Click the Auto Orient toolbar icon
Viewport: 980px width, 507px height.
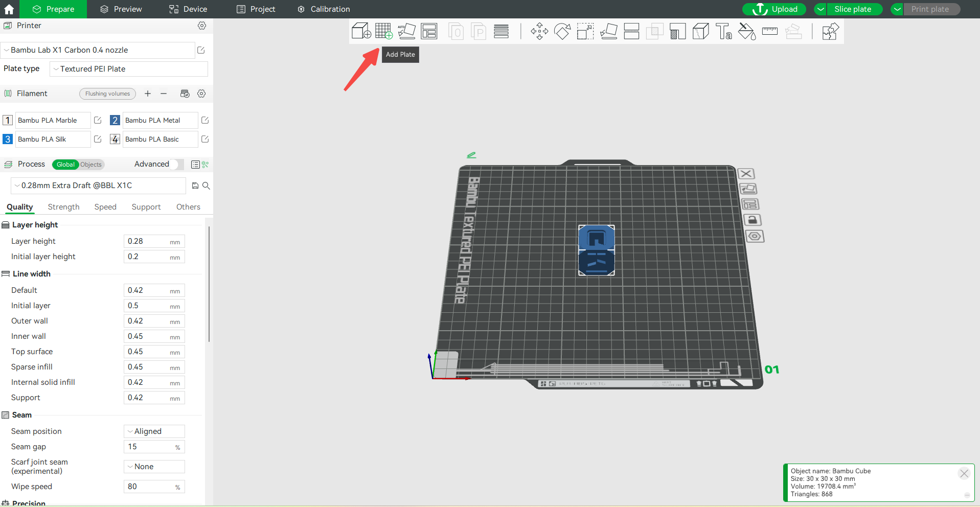tap(406, 31)
